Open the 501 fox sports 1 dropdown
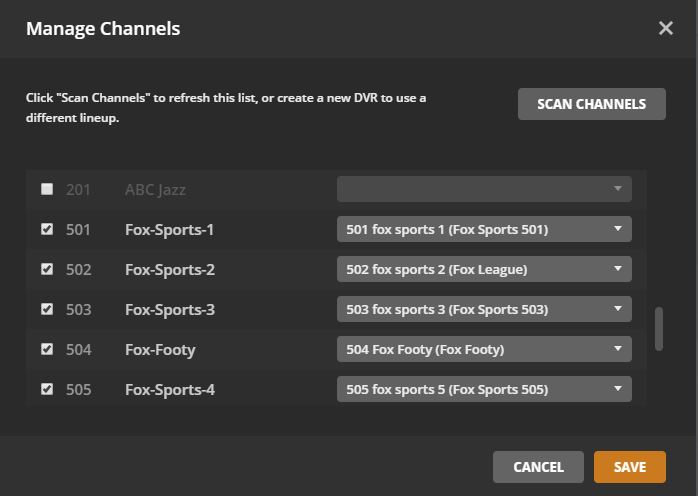 [x=484, y=229]
